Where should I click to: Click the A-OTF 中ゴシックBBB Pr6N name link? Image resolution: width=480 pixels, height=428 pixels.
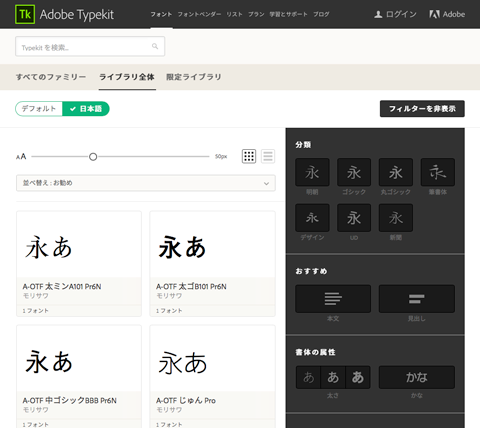pos(69,401)
